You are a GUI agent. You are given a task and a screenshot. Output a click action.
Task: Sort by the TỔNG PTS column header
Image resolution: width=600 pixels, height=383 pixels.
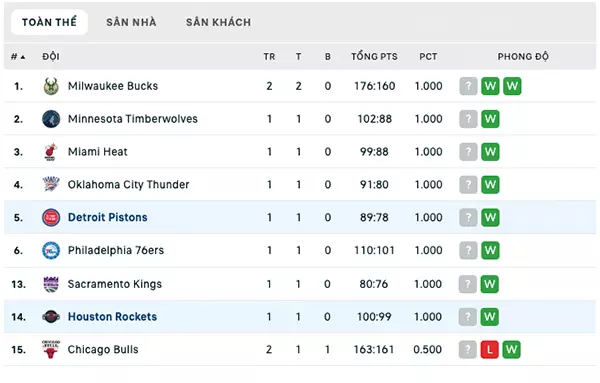[374, 57]
